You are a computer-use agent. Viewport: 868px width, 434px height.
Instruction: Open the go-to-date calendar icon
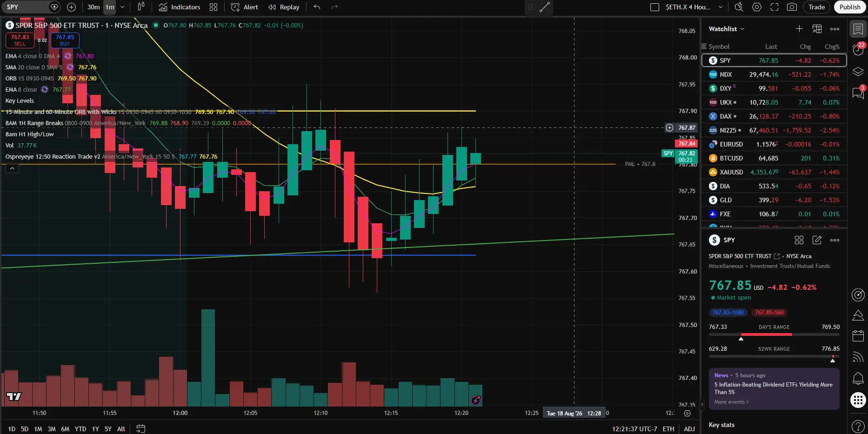pyautogui.click(x=140, y=429)
